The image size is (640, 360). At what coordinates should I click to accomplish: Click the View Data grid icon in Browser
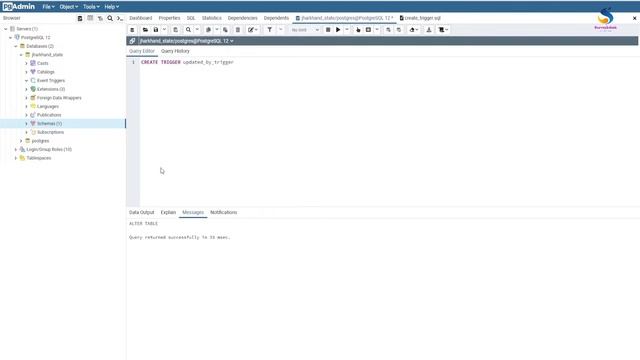pyautogui.click(x=90, y=18)
